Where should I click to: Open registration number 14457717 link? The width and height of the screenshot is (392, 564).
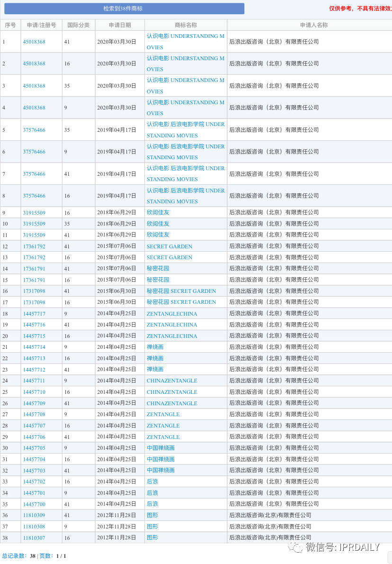coord(34,314)
